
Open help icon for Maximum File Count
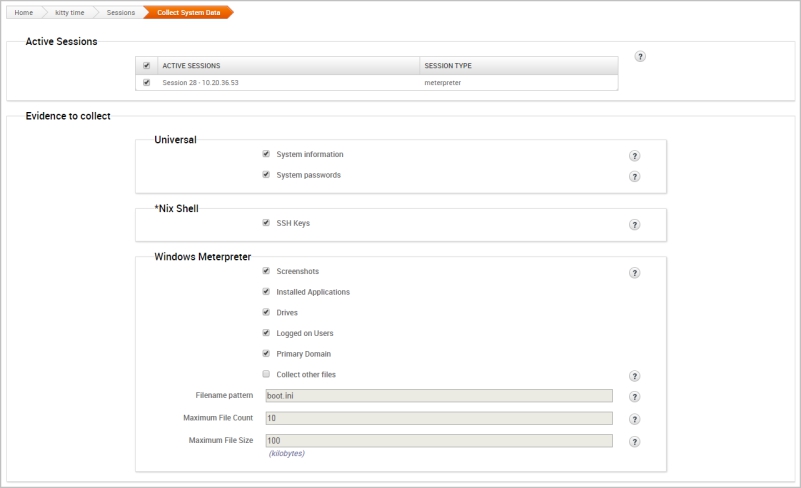634,419
